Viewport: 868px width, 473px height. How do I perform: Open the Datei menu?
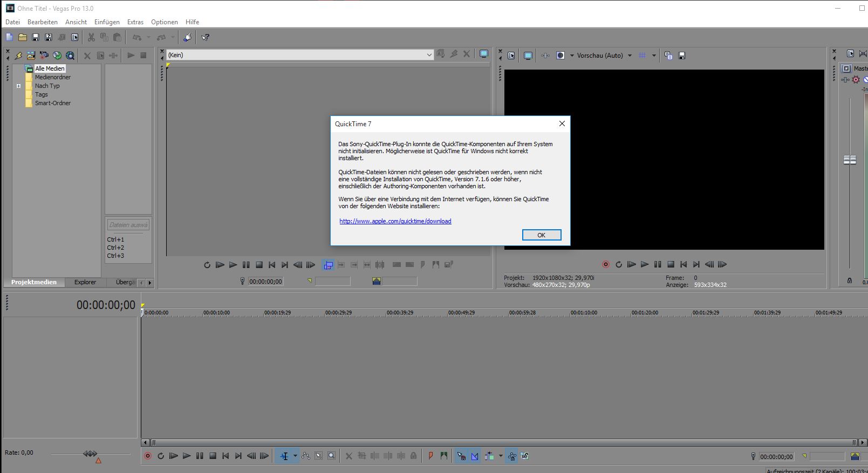12,22
